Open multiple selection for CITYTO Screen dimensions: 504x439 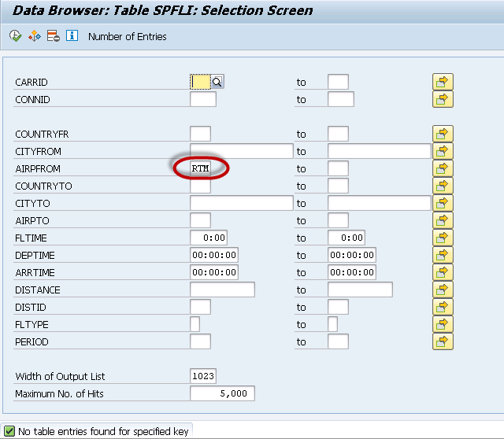tap(443, 203)
